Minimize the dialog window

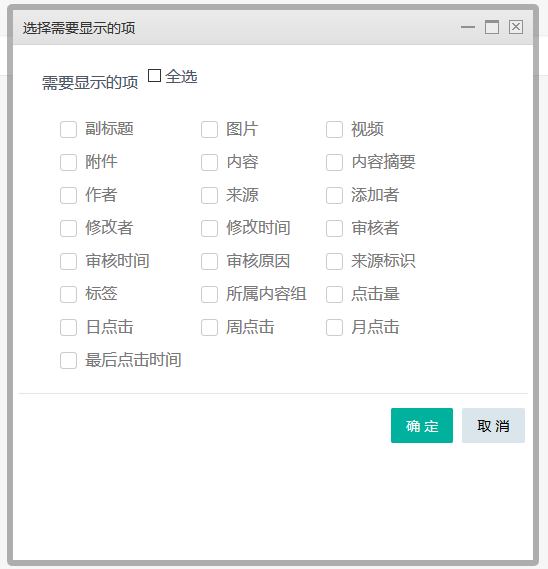[x=468, y=27]
